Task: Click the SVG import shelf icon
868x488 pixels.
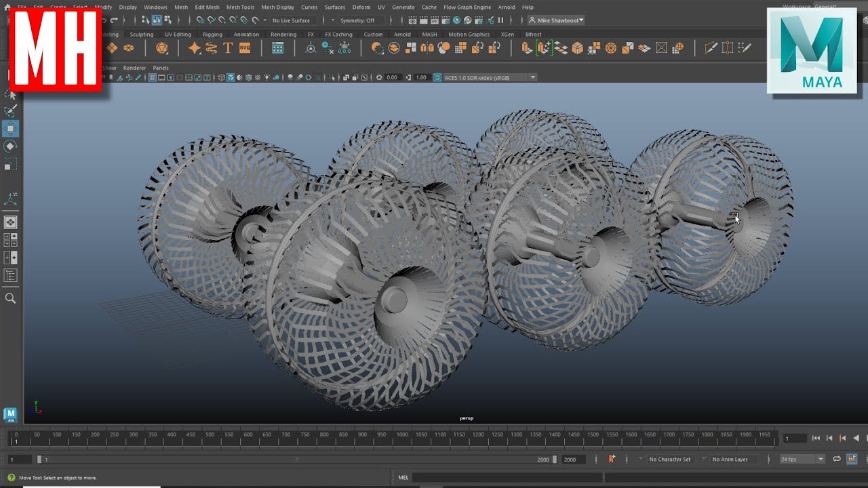Action: click(245, 47)
